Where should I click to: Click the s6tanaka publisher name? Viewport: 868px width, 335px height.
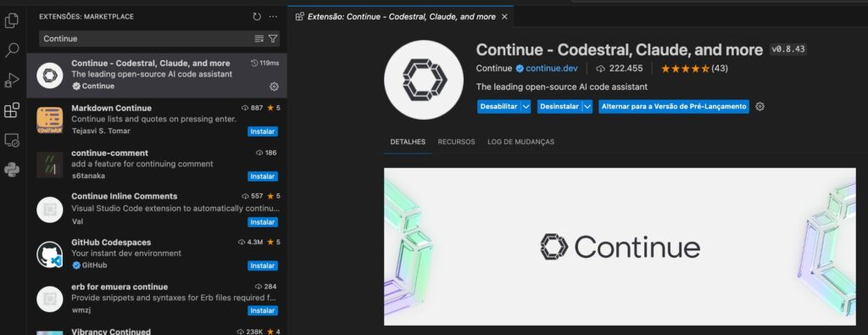pos(88,176)
